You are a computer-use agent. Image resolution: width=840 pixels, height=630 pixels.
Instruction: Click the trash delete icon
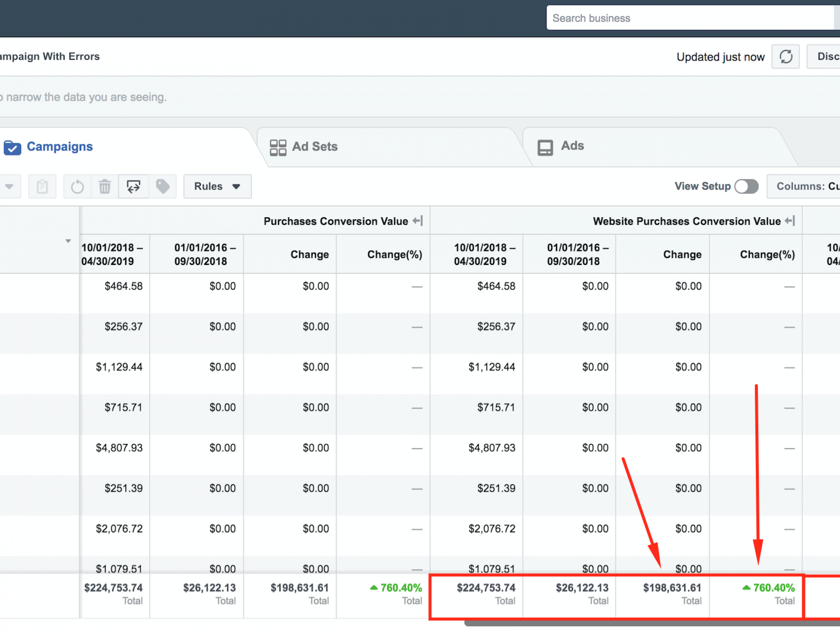coord(105,186)
